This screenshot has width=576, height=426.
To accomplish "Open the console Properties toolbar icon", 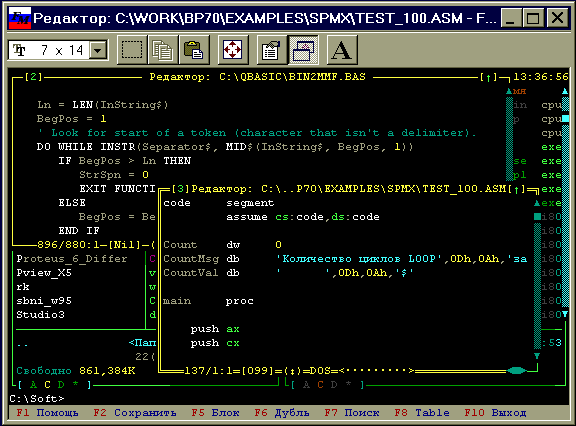I will 271,50.
